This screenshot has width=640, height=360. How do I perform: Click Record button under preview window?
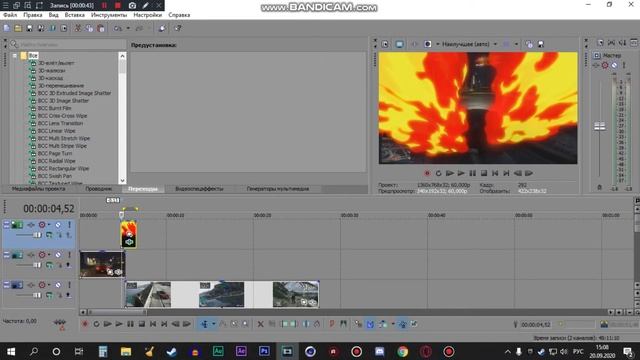[x=427, y=173]
